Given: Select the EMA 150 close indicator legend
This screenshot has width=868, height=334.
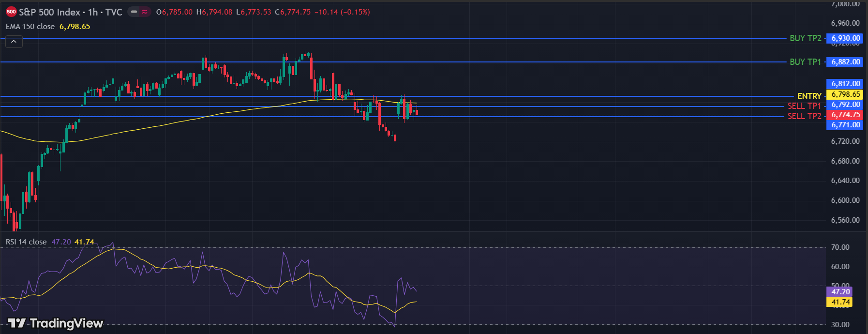Looking at the screenshot, I should pyautogui.click(x=30, y=27).
